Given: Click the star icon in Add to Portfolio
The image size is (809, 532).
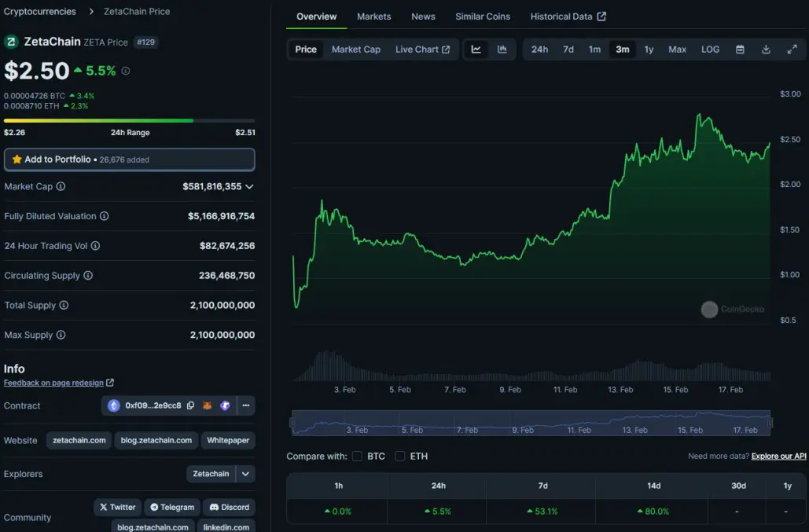Looking at the screenshot, I should pos(17,160).
